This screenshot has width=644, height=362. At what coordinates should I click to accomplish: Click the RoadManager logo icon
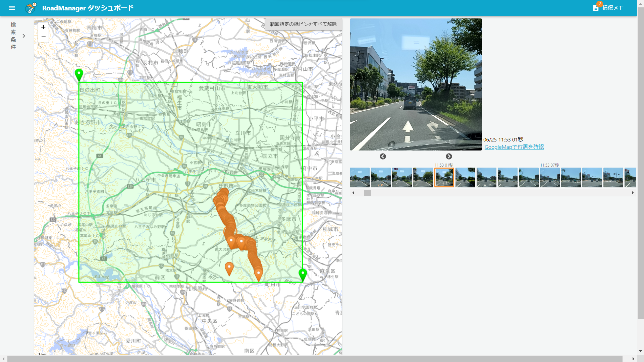tap(31, 8)
